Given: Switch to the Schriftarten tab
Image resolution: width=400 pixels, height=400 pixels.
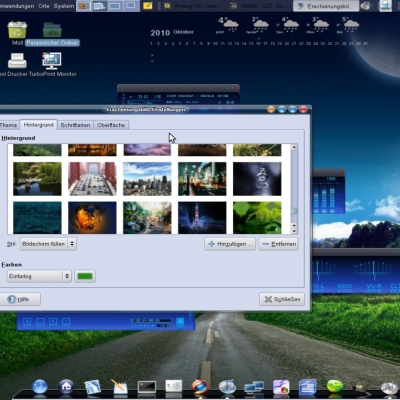Looking at the screenshot, I should (75, 125).
